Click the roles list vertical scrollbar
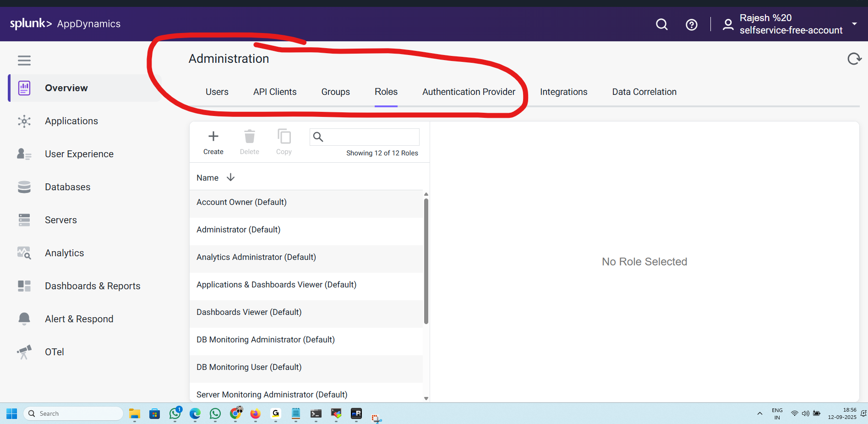868x424 pixels. 426,261
